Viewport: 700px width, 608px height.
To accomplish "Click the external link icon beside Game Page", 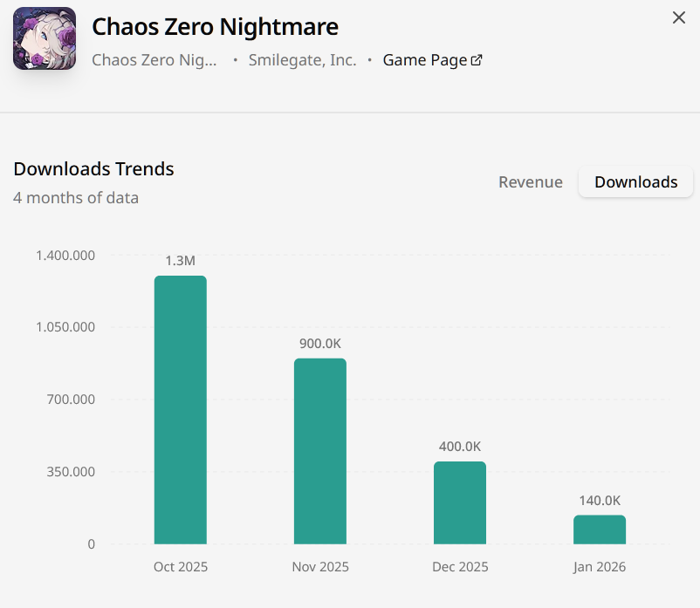I will pos(477,60).
